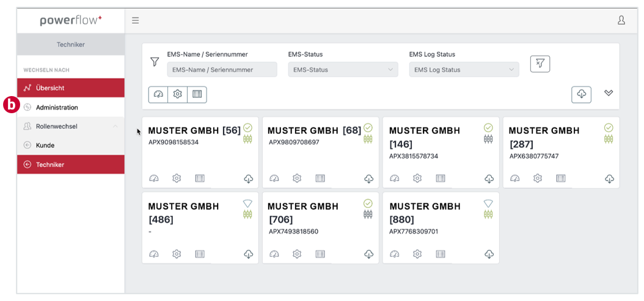
Task: Click the dashboard gauge icon on card [56]
Action: 153,179
